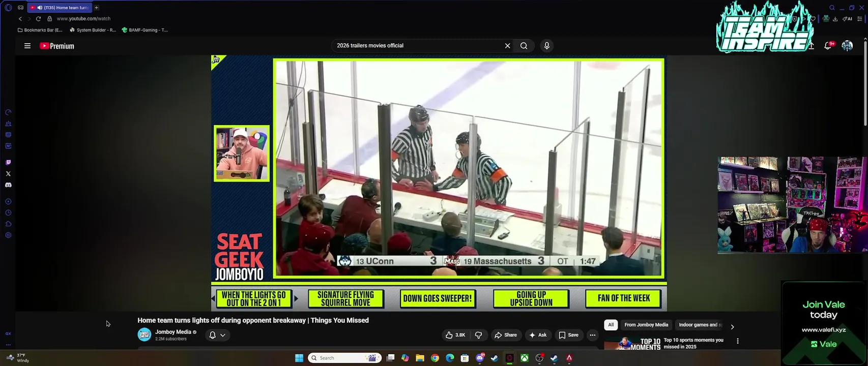Click the Windows taskbar Search box
The width and height of the screenshot is (868, 366).
click(344, 358)
